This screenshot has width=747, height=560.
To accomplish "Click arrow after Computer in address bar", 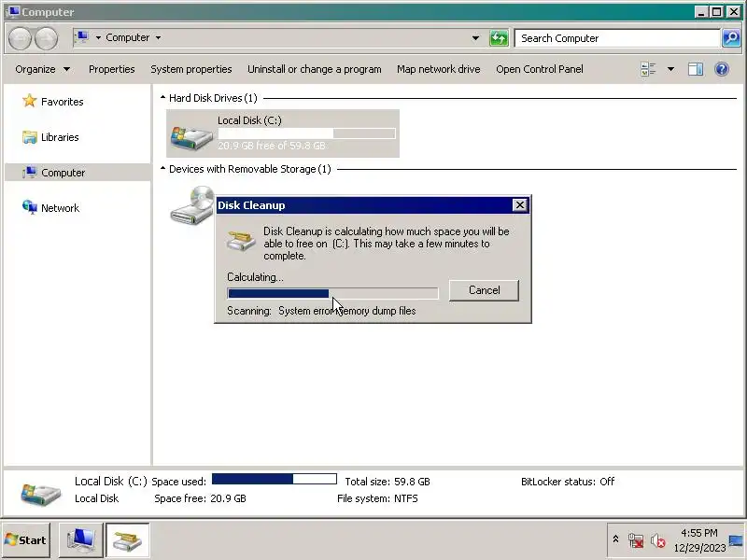I will pos(158,37).
